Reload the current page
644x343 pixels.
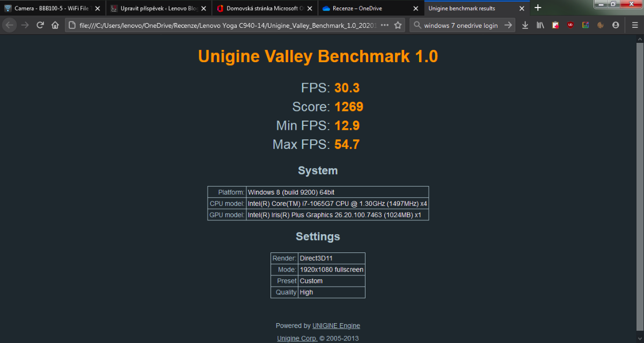[x=40, y=25]
